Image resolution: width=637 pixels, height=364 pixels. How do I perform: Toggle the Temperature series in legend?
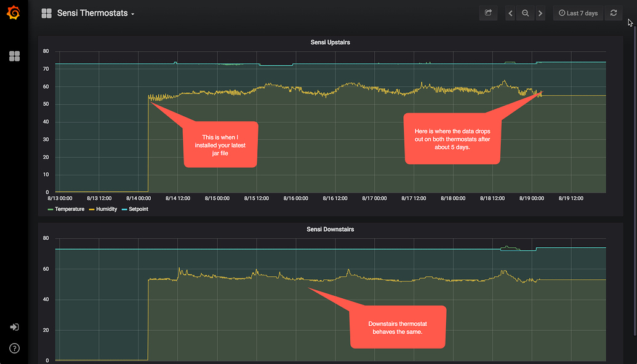coord(69,209)
